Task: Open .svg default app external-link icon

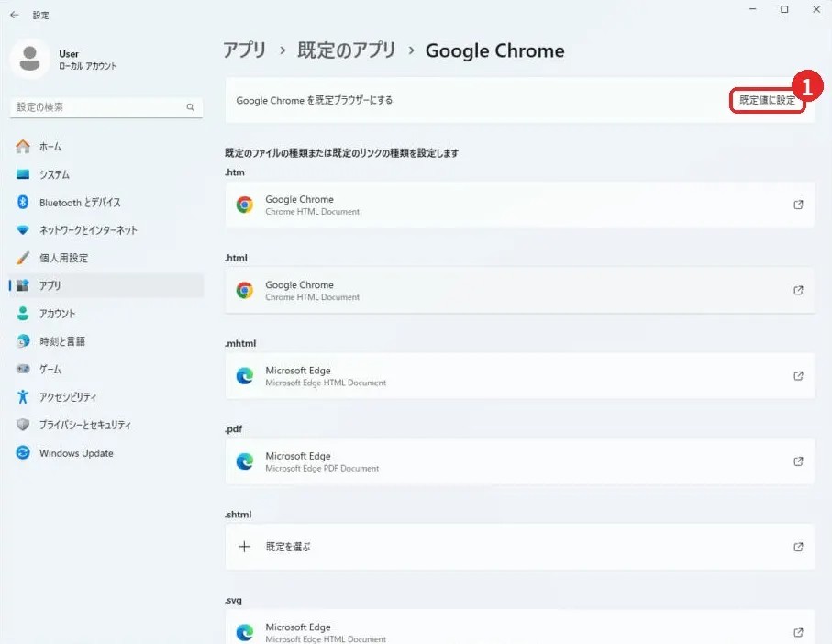Action: tap(798, 632)
